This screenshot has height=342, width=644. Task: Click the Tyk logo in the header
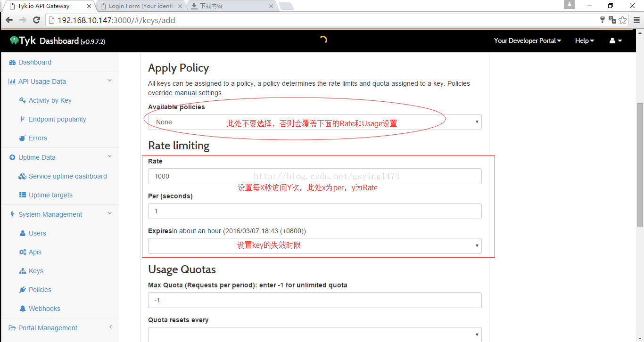[23, 41]
